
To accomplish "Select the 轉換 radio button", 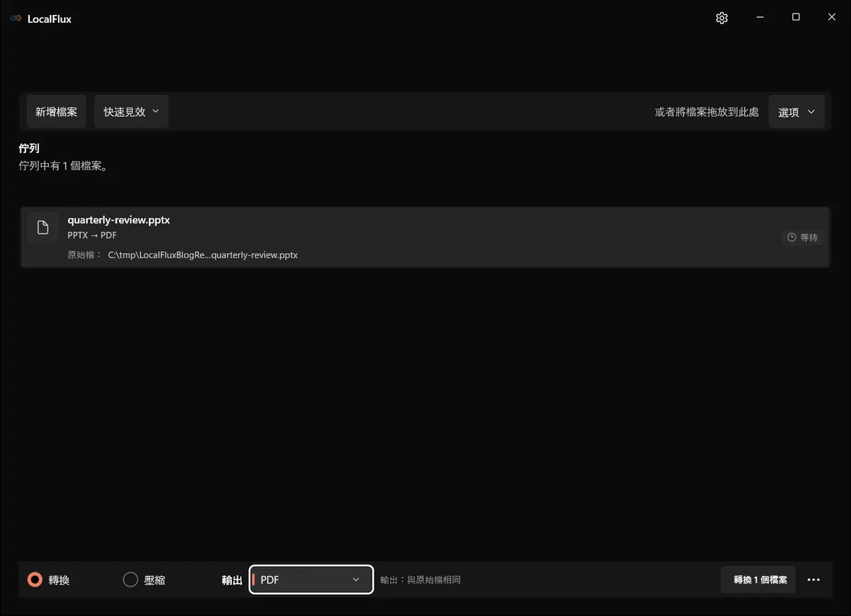I will [x=35, y=580].
